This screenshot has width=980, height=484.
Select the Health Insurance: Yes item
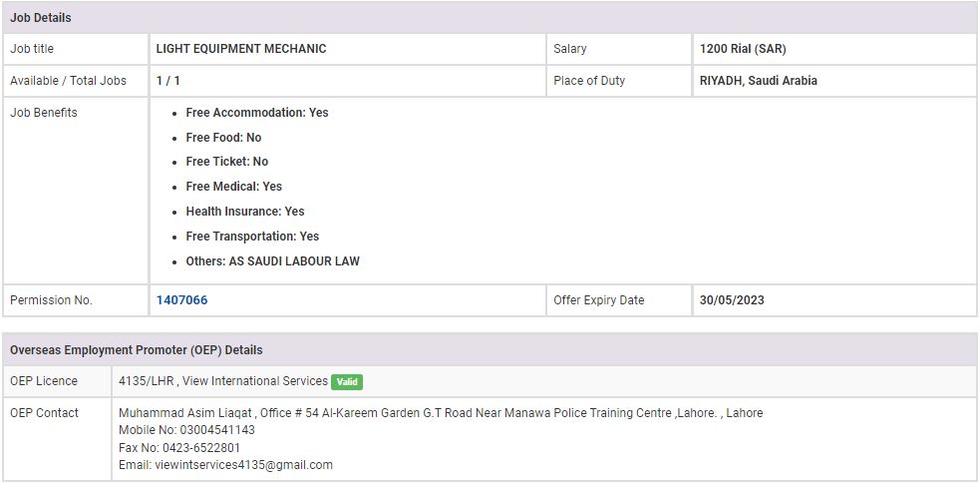coord(244,212)
